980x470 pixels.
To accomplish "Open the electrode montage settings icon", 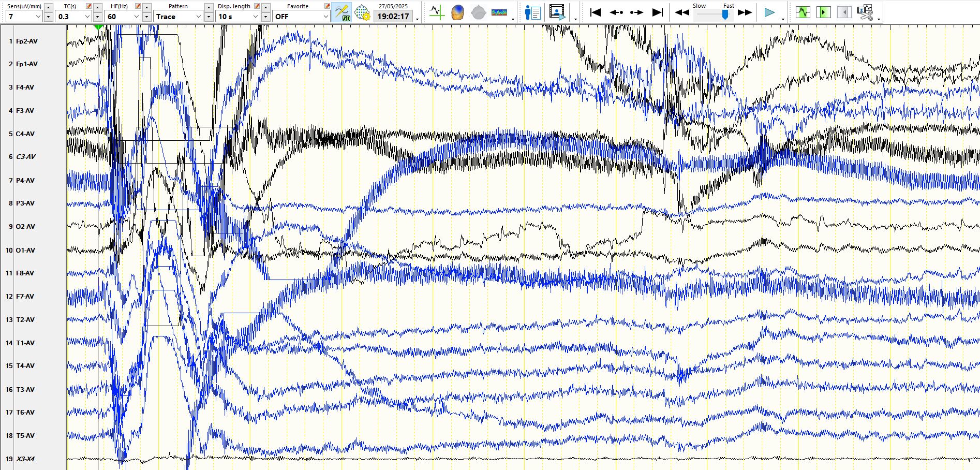I will coord(362,12).
